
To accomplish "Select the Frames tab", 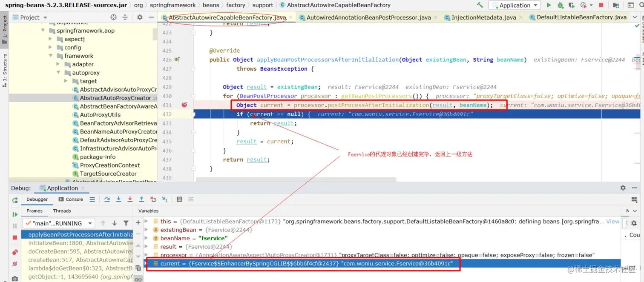I will pos(34,211).
